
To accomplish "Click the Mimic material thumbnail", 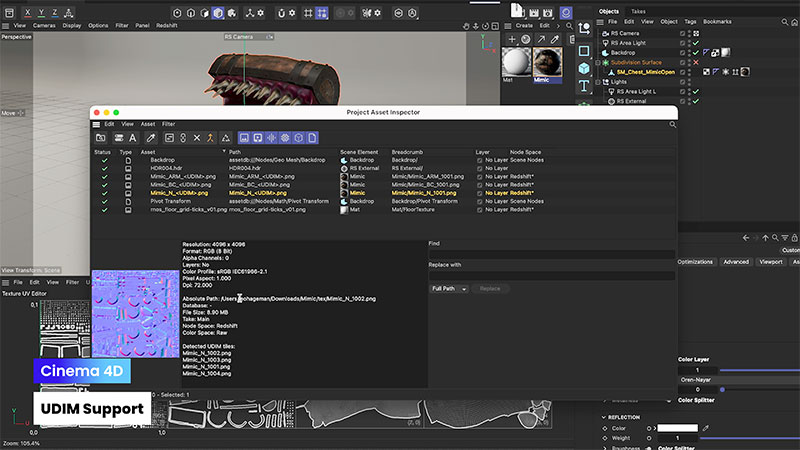I will [x=547, y=61].
